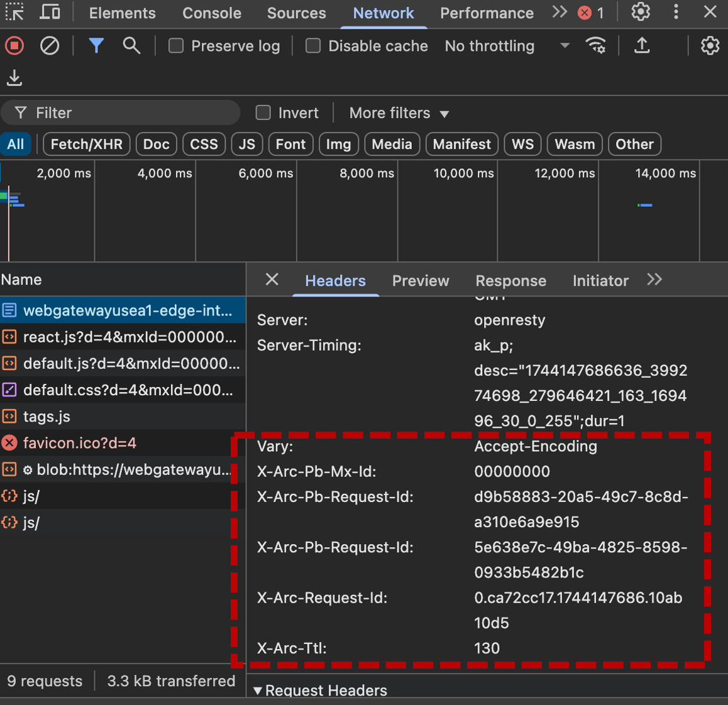This screenshot has height=705, width=728.
Task: Select the react.js request row
Action: 123,337
